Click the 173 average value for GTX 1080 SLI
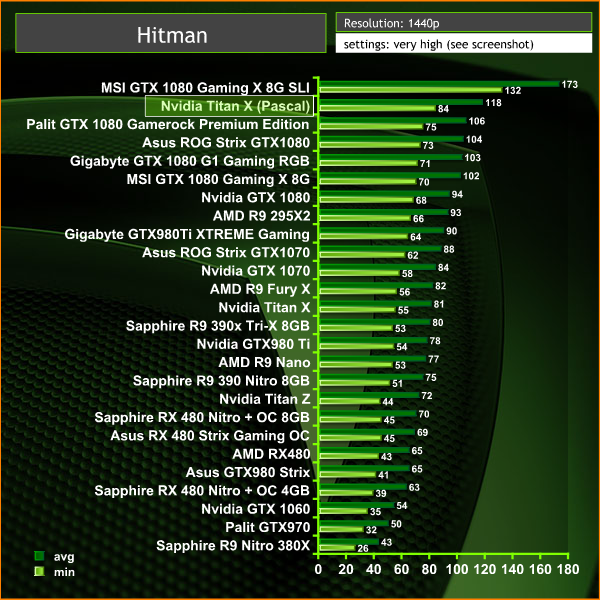 tap(569, 85)
